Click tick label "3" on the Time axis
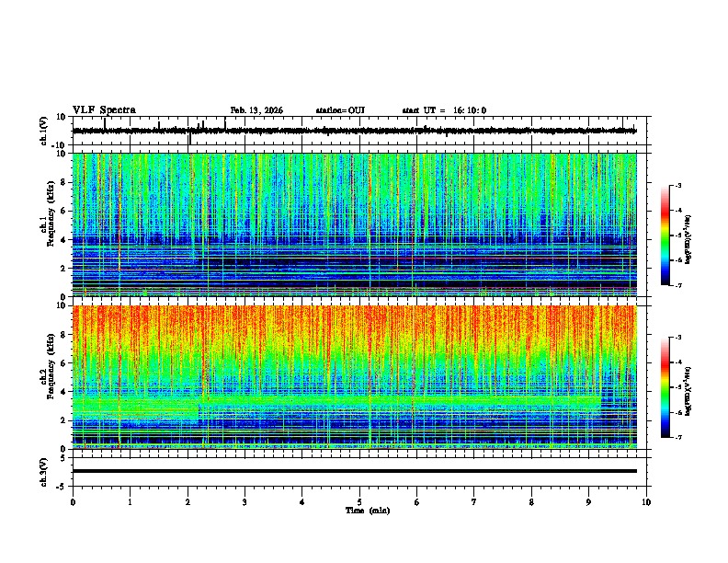728x563 pixels. (x=245, y=502)
